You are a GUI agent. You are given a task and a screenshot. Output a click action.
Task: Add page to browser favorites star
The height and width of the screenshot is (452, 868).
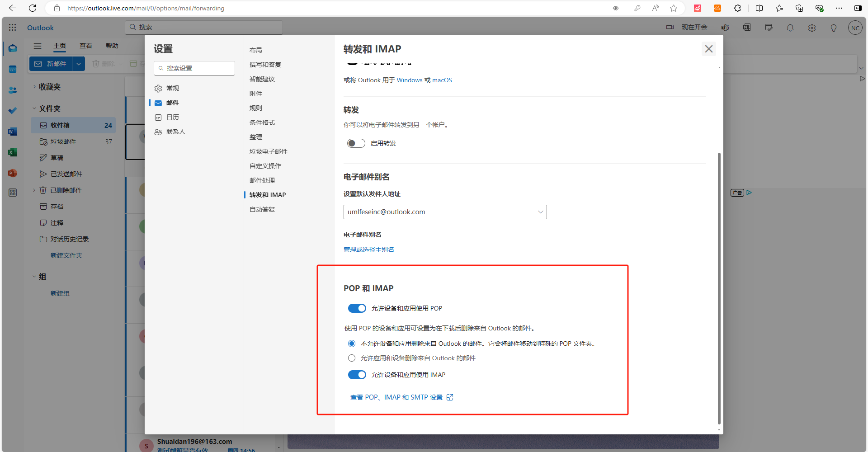(x=674, y=8)
